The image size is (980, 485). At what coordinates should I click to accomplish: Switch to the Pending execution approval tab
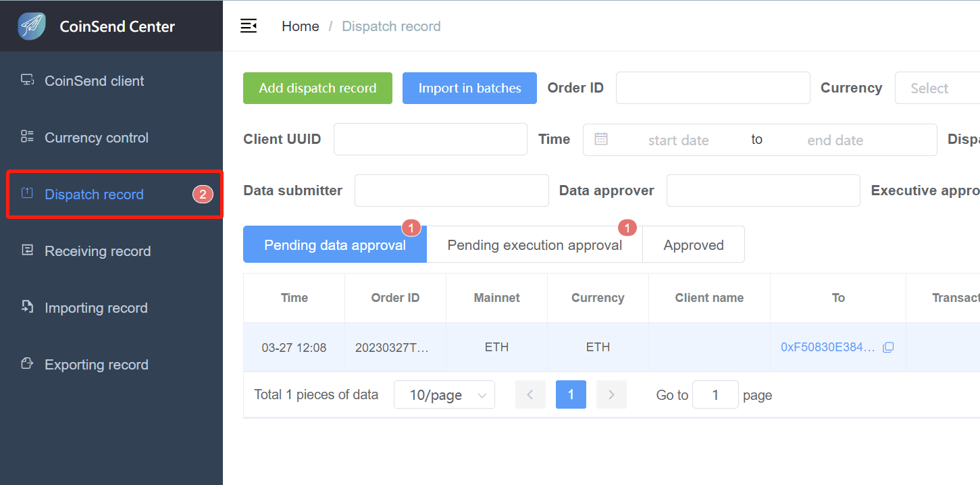(535, 245)
